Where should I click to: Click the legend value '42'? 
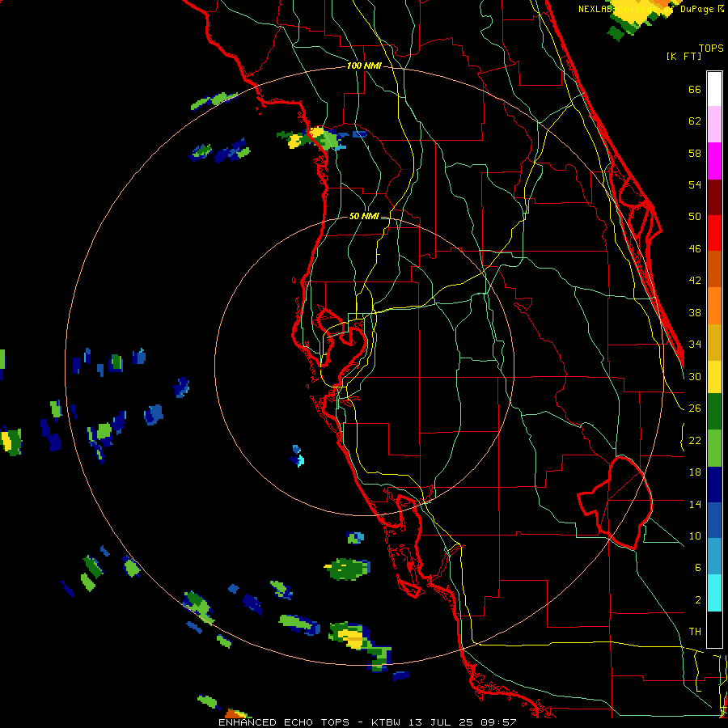click(x=695, y=281)
